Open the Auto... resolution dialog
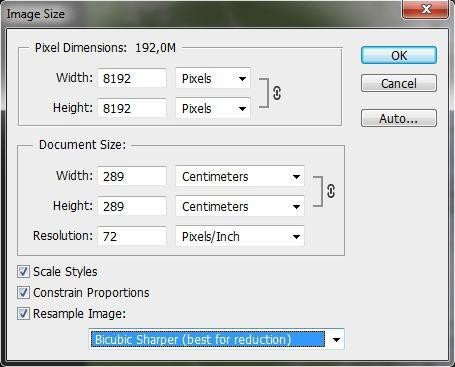This screenshot has width=455, height=367. tap(399, 118)
